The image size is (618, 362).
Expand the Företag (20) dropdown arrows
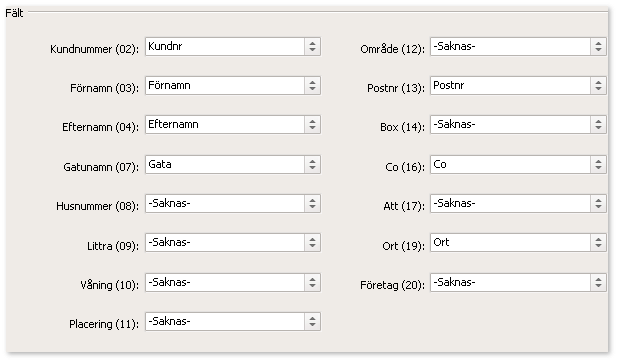pos(598,282)
